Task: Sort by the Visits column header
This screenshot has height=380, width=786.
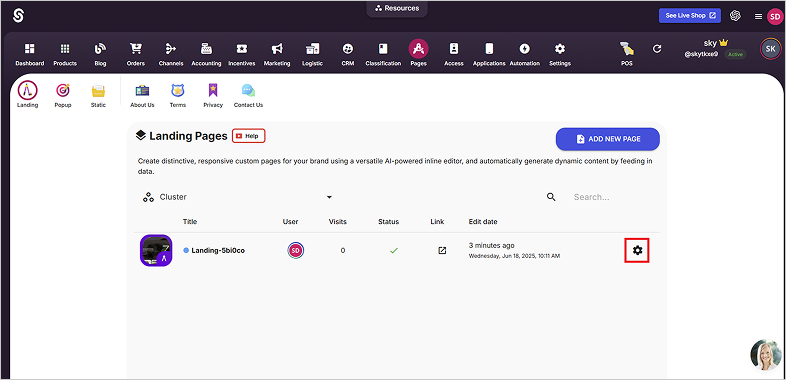Action: 337,222
